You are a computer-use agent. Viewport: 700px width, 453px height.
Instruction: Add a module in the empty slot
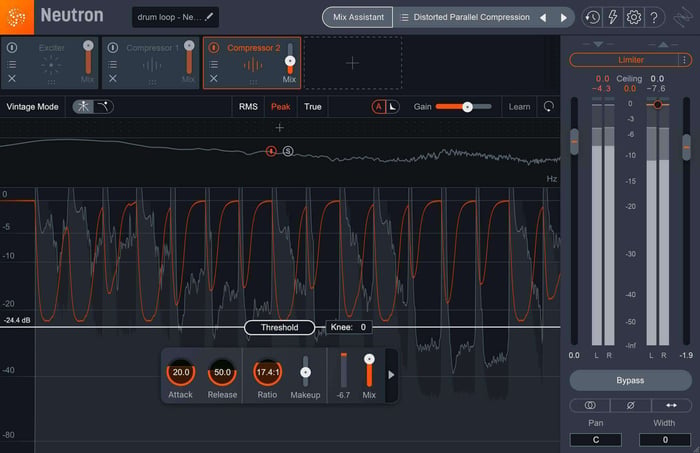pyautogui.click(x=353, y=63)
